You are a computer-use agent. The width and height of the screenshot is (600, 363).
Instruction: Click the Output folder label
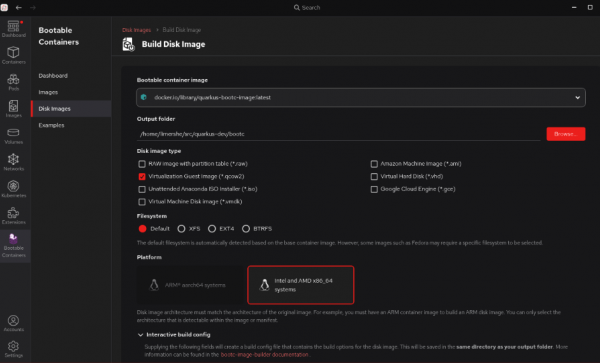point(156,119)
